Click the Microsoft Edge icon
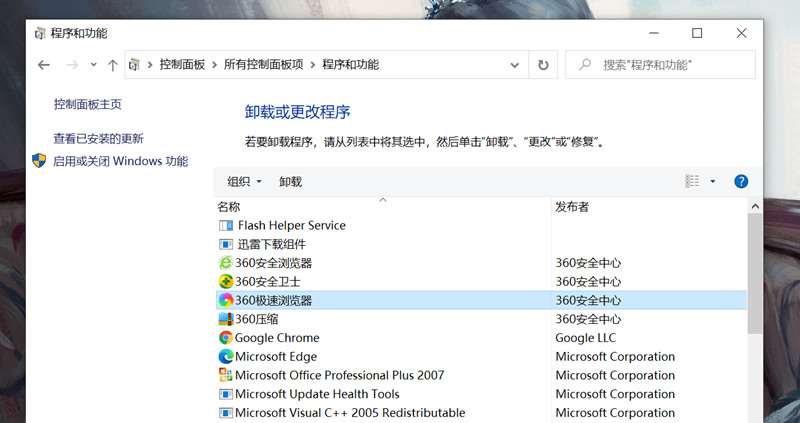800x423 pixels. [x=226, y=356]
